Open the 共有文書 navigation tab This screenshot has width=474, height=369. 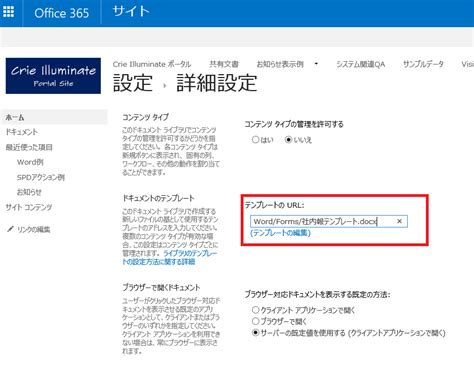pyautogui.click(x=224, y=64)
